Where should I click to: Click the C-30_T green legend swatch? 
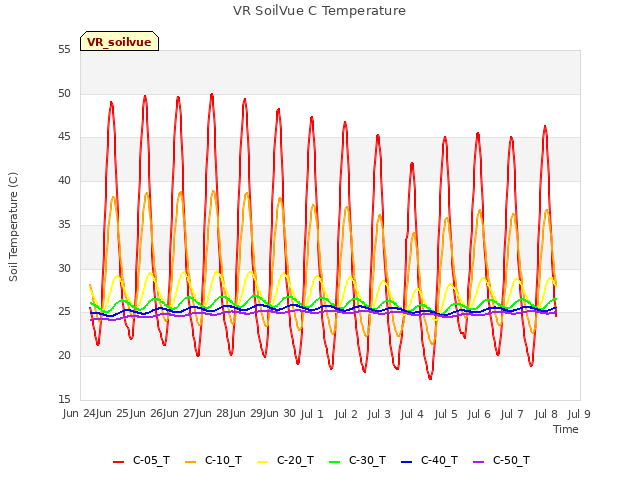pyautogui.click(x=334, y=462)
